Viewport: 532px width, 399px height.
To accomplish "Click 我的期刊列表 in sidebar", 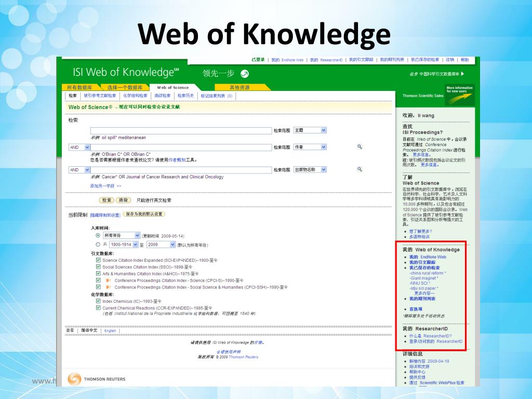I will click(x=422, y=299).
